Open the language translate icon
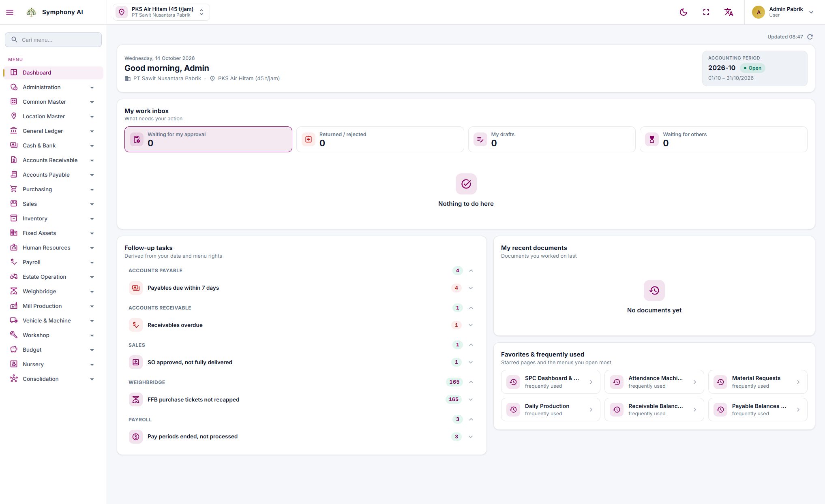The width and height of the screenshot is (825, 504). [729, 12]
